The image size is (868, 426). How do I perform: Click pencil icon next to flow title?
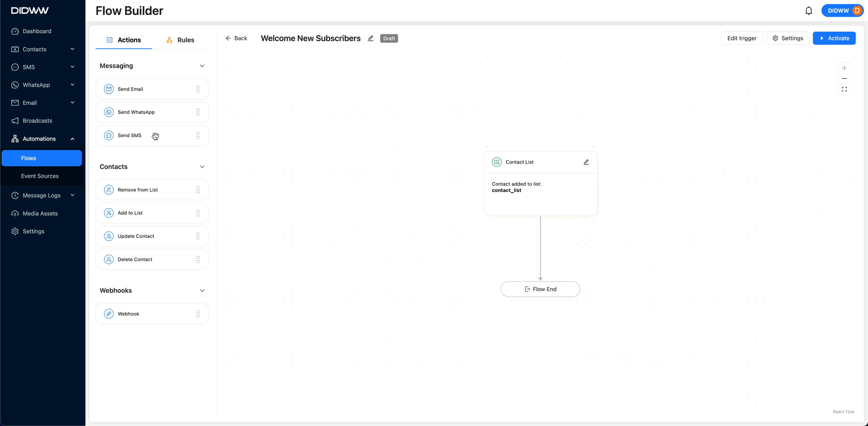(371, 38)
